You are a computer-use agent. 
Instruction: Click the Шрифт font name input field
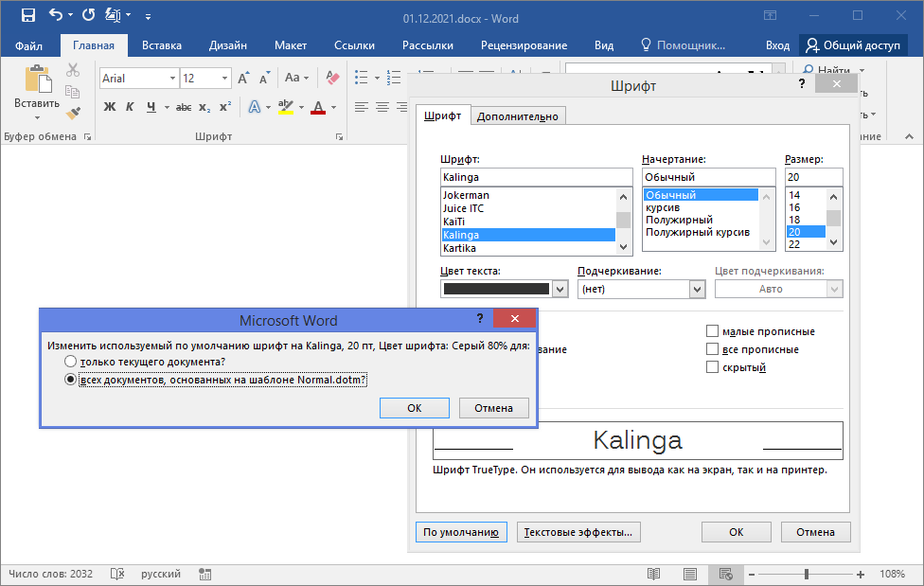(x=536, y=177)
